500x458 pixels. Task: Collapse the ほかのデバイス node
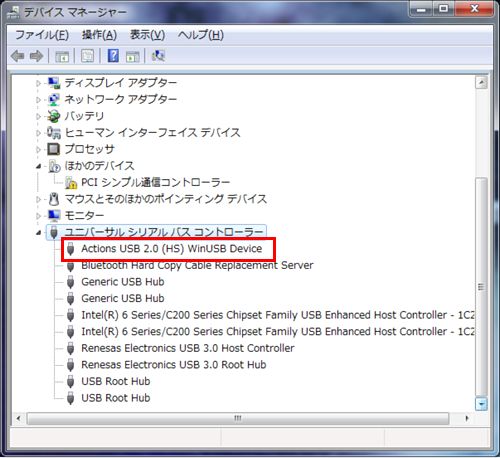click(x=38, y=166)
